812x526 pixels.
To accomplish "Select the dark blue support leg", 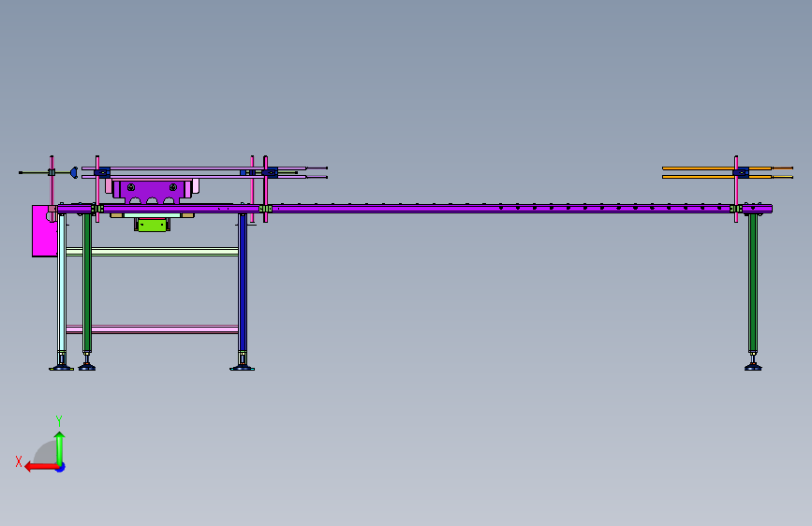I will pyautogui.click(x=243, y=282).
